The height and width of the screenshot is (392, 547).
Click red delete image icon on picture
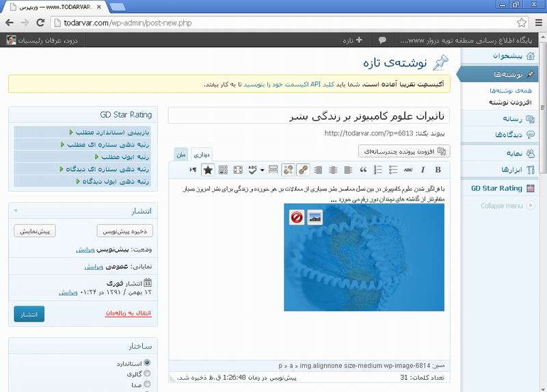[297, 218]
